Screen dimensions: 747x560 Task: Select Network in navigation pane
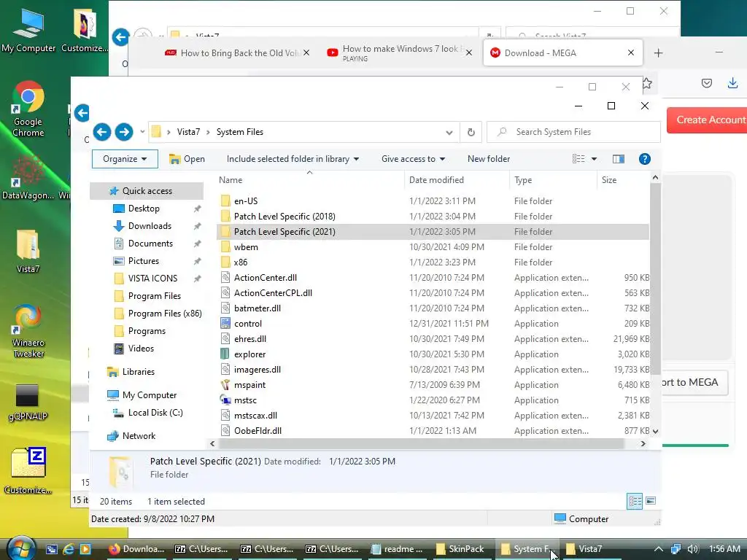(138, 436)
